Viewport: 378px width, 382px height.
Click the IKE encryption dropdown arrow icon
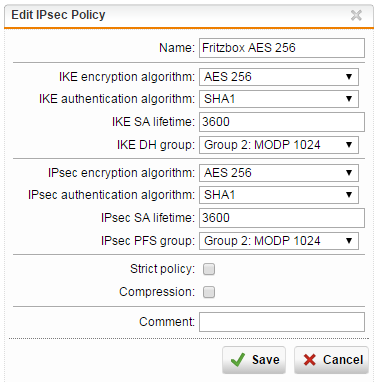tap(349, 77)
